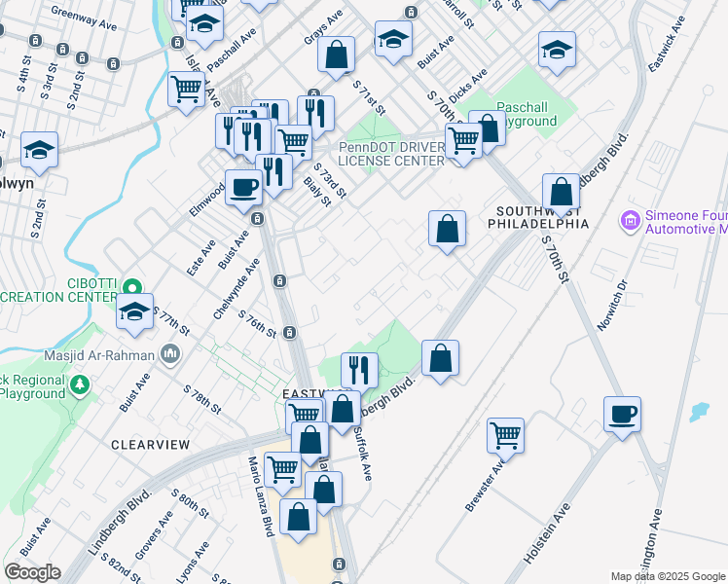The height and width of the screenshot is (584, 728).
Task: Open the transit stop icon at bottom near Google credit
Action: [339, 565]
